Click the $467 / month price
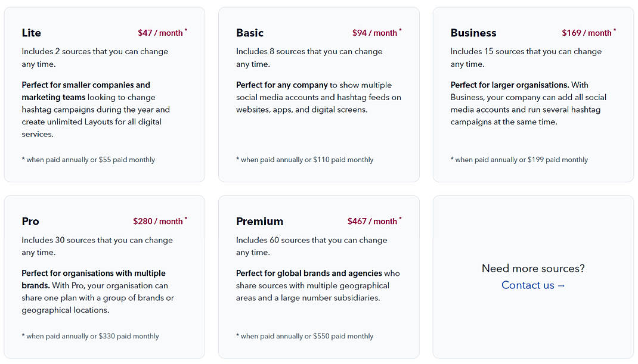 374,221
